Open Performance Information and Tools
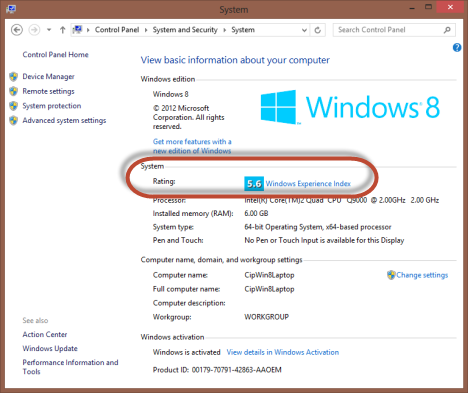The width and height of the screenshot is (468, 393). 70,367
